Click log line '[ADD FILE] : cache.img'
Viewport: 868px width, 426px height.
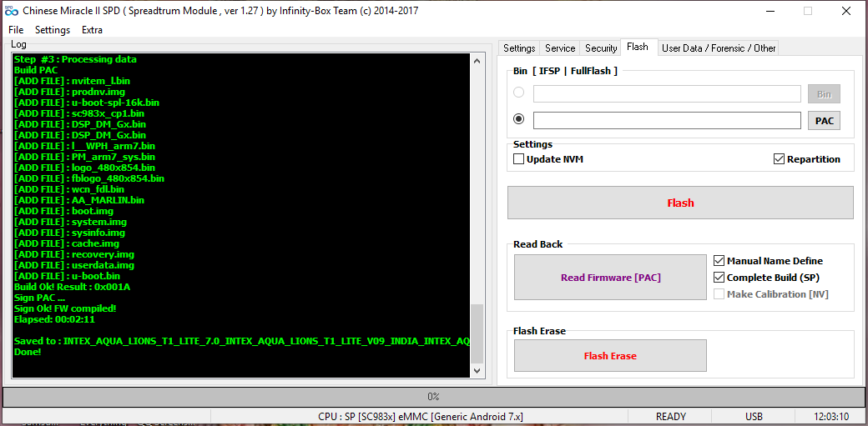click(x=67, y=243)
